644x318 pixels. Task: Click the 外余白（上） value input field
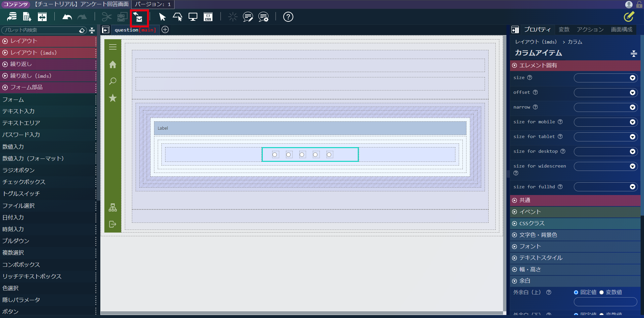tap(605, 302)
